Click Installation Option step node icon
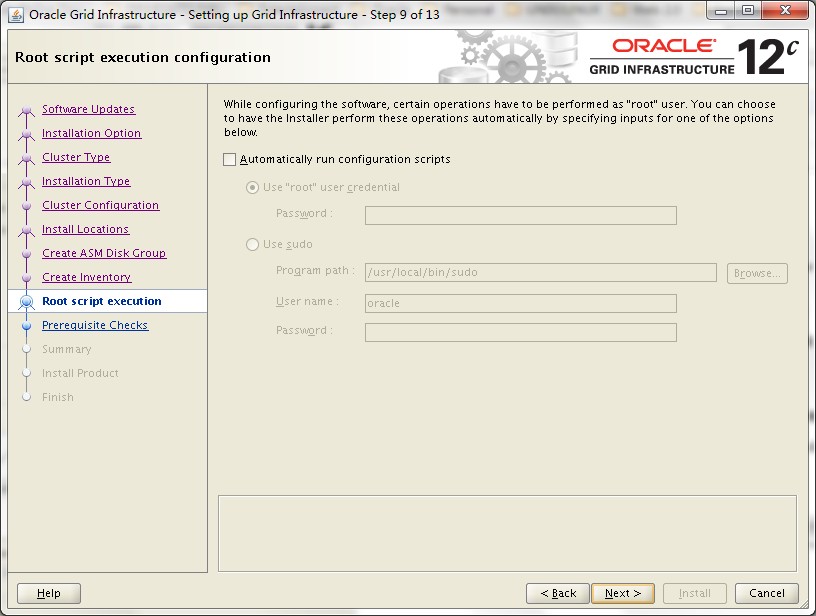The width and height of the screenshot is (816, 616). coord(27,134)
